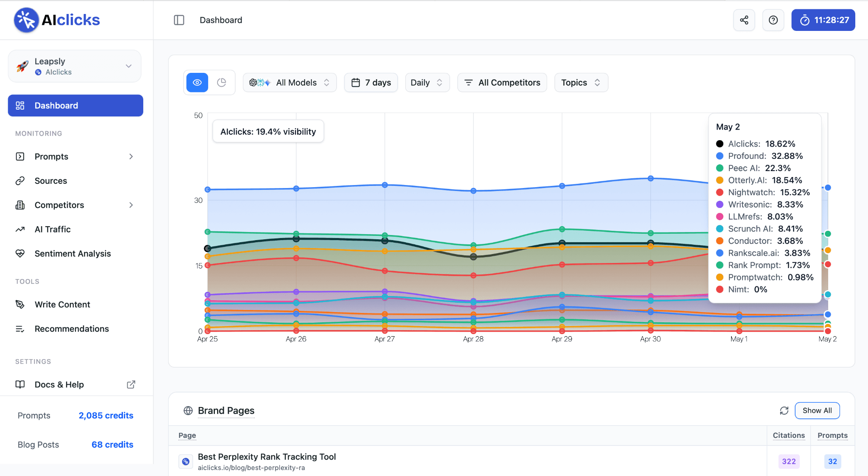Screen dimensions: 868x476
Task: Open the Leapsly workspace switcher
Action: point(75,66)
